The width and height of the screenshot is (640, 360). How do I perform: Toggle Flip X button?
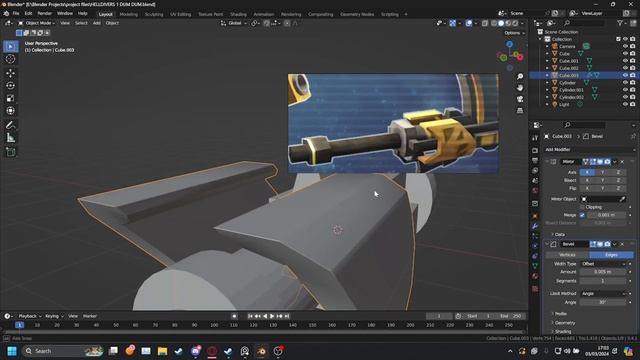pyautogui.click(x=587, y=188)
